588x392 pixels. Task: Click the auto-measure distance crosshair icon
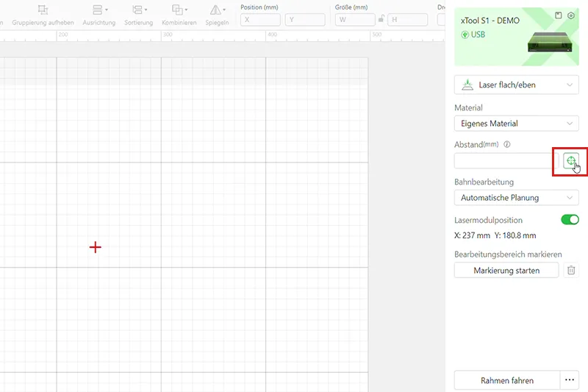571,161
